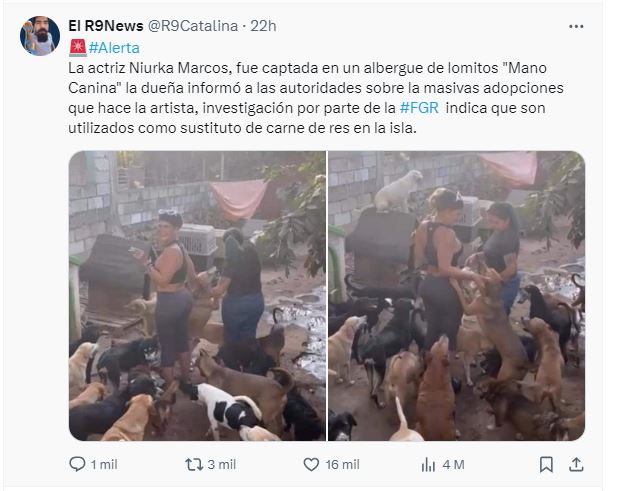The image size is (619, 491).
Task: Click the #FGR hashtag link
Action: (x=419, y=108)
